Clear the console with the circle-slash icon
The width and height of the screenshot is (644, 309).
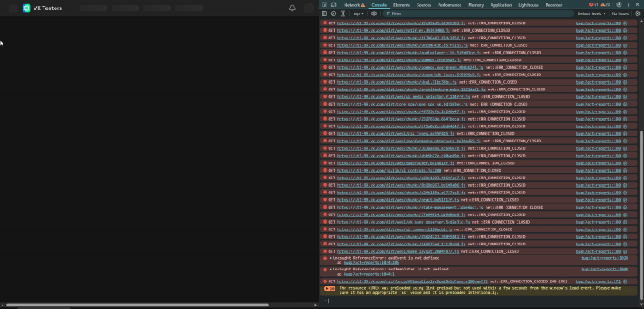pos(334,13)
